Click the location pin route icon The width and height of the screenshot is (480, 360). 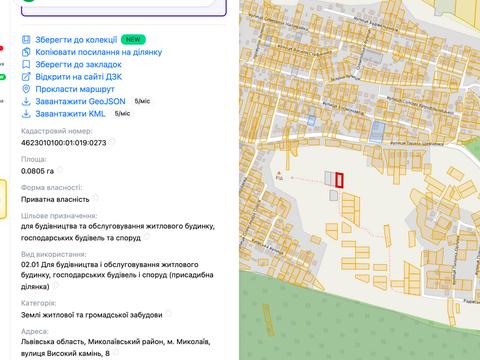(26, 89)
